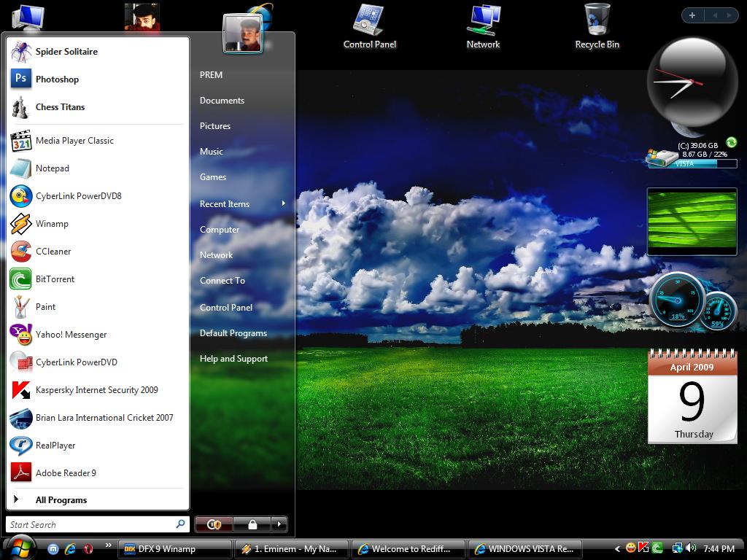The image size is (747, 560).
Task: Open Spider Solitaire from Start menu
Action: (x=98, y=52)
